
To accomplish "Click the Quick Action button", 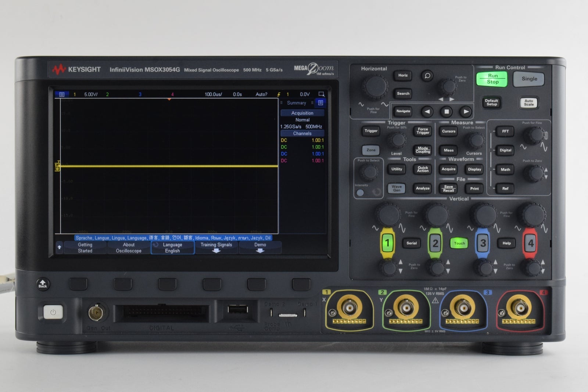I will [423, 169].
